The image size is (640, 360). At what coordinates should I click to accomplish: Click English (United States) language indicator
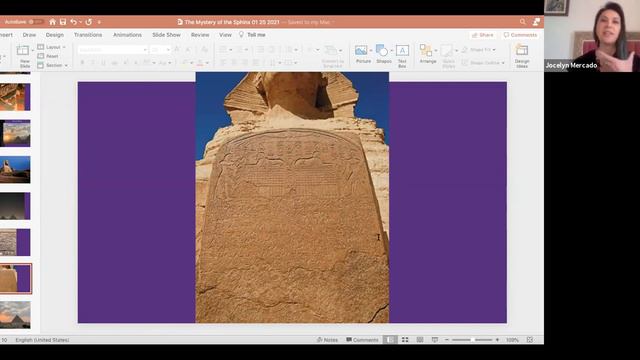(x=42, y=340)
